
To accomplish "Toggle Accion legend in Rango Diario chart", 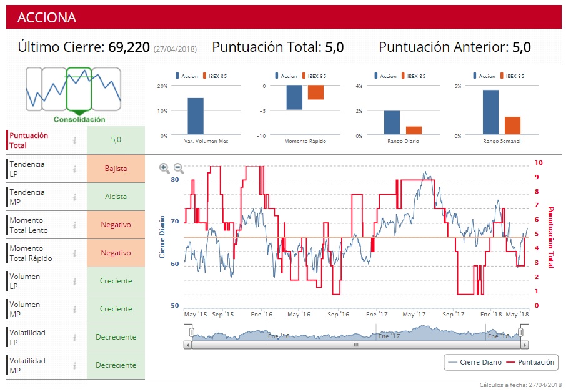I will [385, 76].
